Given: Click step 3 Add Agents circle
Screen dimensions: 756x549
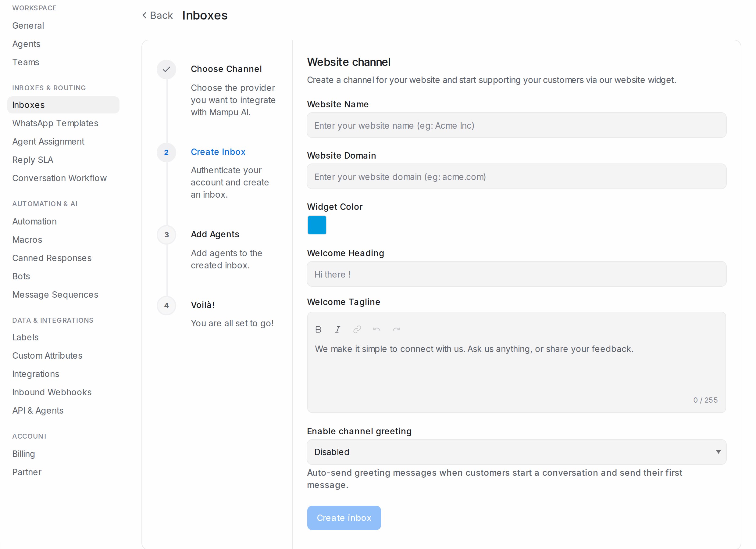Looking at the screenshot, I should 166,235.
